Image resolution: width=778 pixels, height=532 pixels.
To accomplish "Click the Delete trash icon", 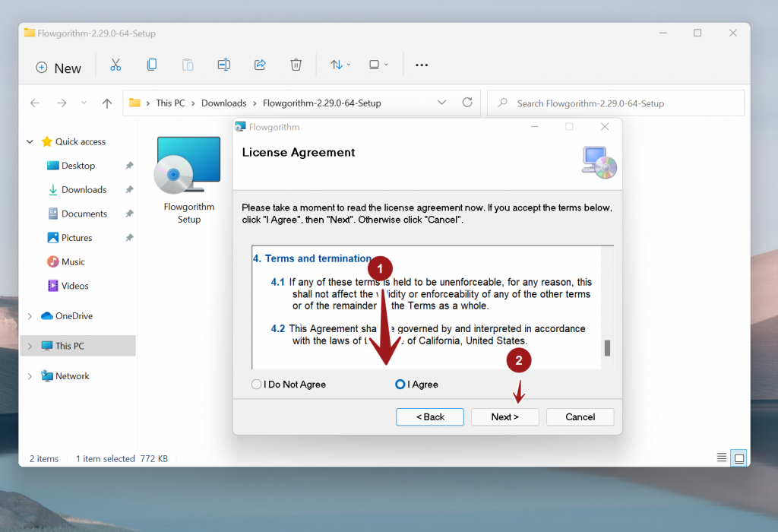I will [x=296, y=65].
